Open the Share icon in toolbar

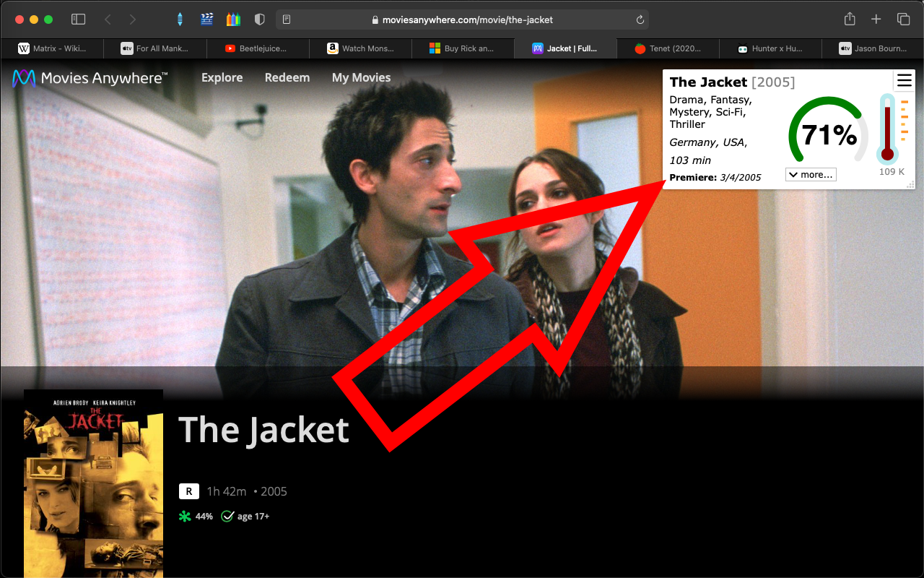pos(850,20)
